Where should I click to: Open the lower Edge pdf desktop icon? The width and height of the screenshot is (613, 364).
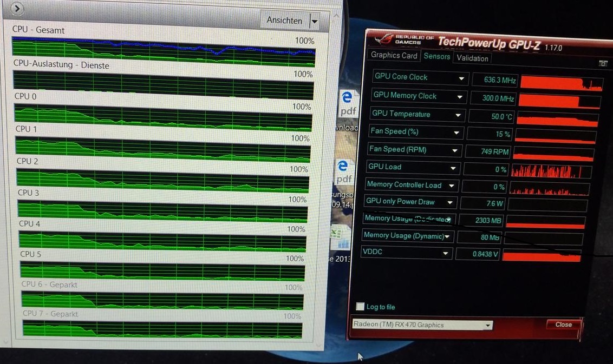[344, 172]
